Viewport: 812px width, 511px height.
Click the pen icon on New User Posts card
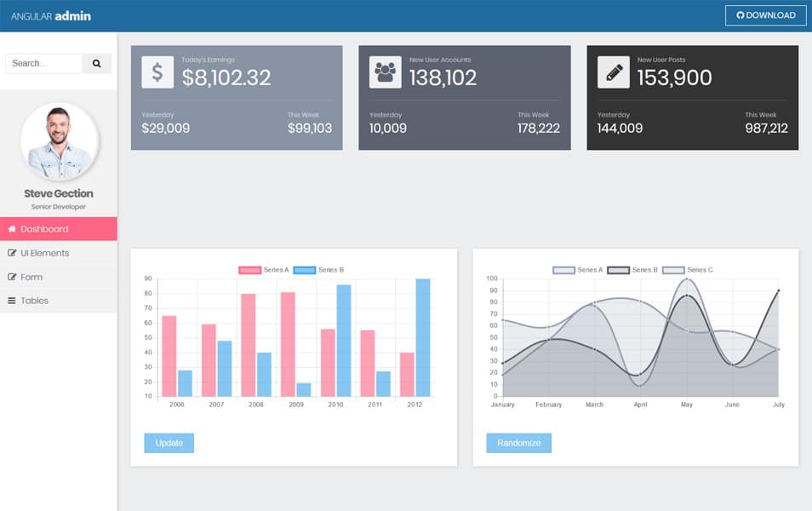[614, 72]
